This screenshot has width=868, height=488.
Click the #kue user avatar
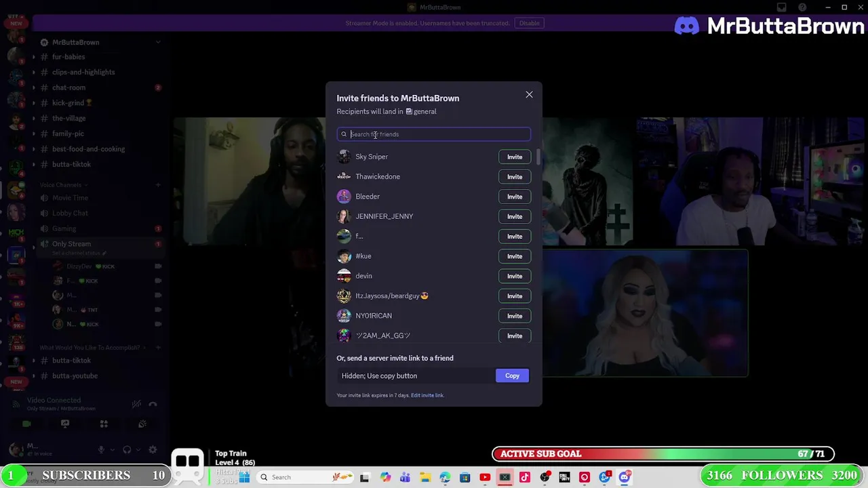(344, 256)
